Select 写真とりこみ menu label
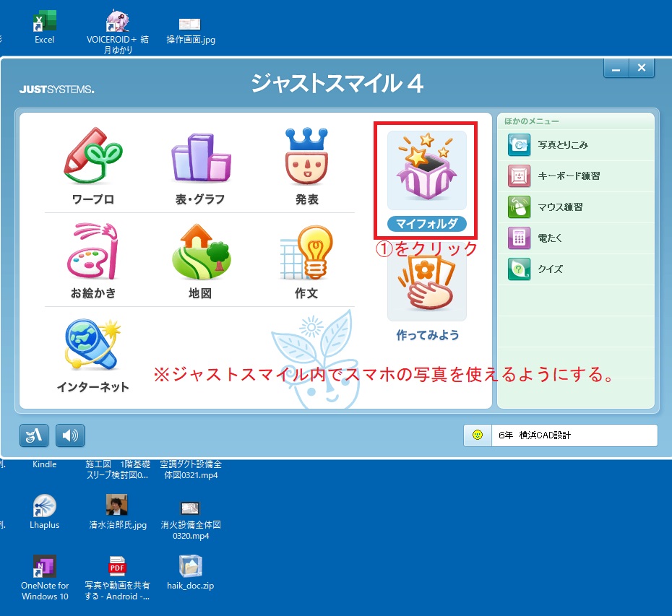 563,145
